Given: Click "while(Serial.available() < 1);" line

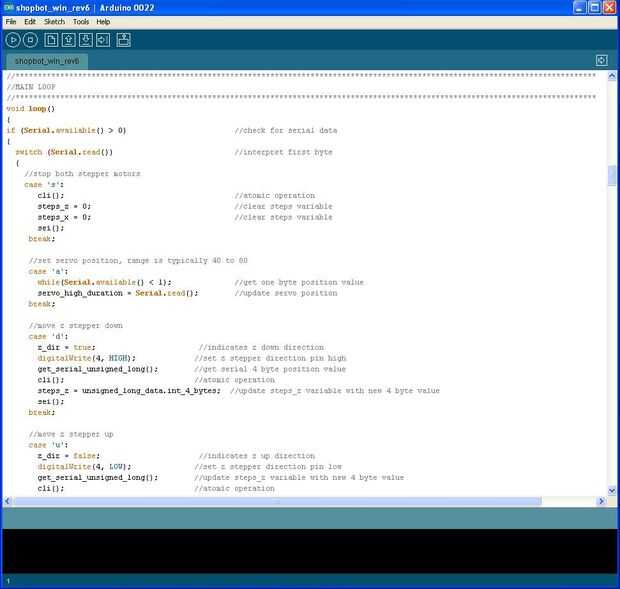Looking at the screenshot, I should (104, 282).
